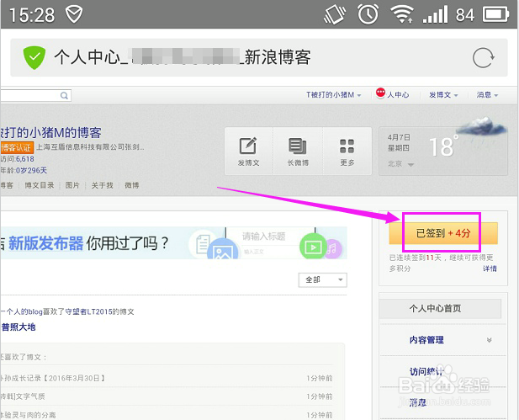Image resolution: width=519 pixels, height=420 pixels.
Task: Tap the green security shield icon
Action: coord(34,57)
